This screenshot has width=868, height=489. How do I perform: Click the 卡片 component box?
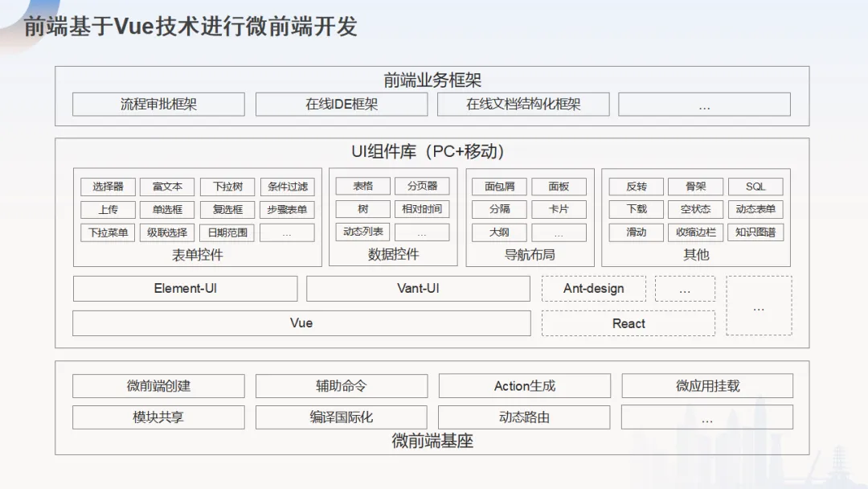pos(559,209)
